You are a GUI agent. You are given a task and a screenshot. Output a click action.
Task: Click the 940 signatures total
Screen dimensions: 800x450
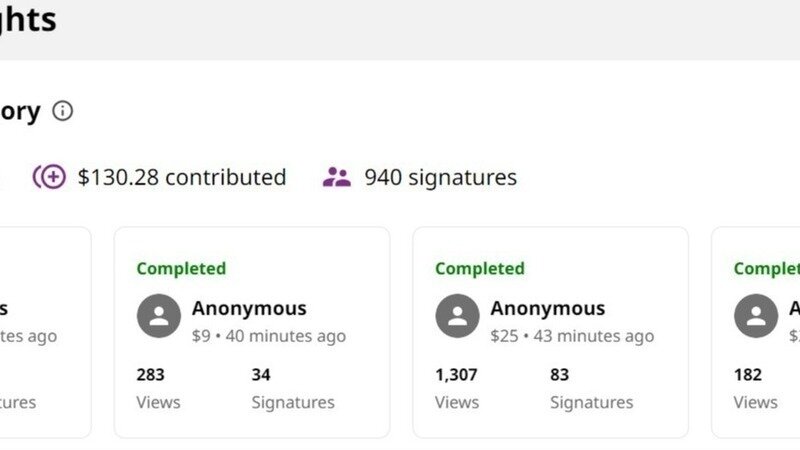tap(440, 177)
